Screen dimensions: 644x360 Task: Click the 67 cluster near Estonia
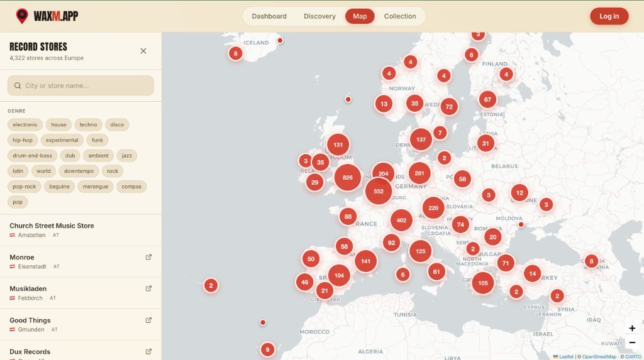click(487, 99)
